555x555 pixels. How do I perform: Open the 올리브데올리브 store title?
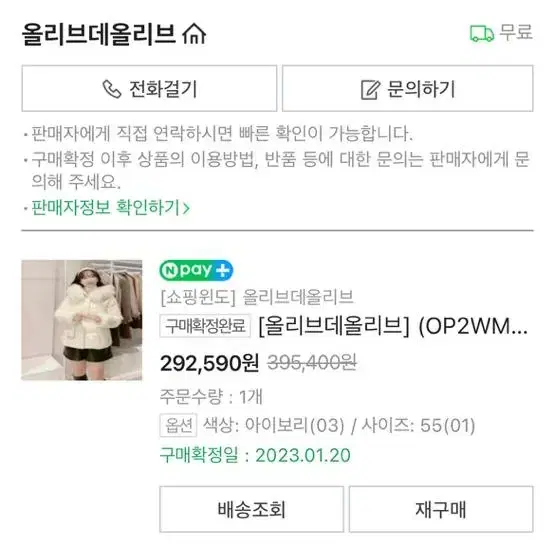pyautogui.click(x=99, y=34)
